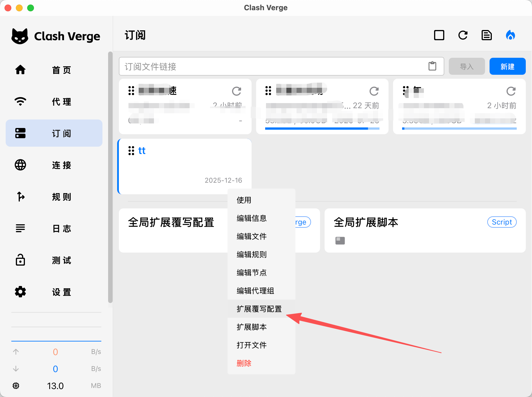Choose 编辑规则 from the context menu
Screen dimensions: 532x397
[252, 254]
